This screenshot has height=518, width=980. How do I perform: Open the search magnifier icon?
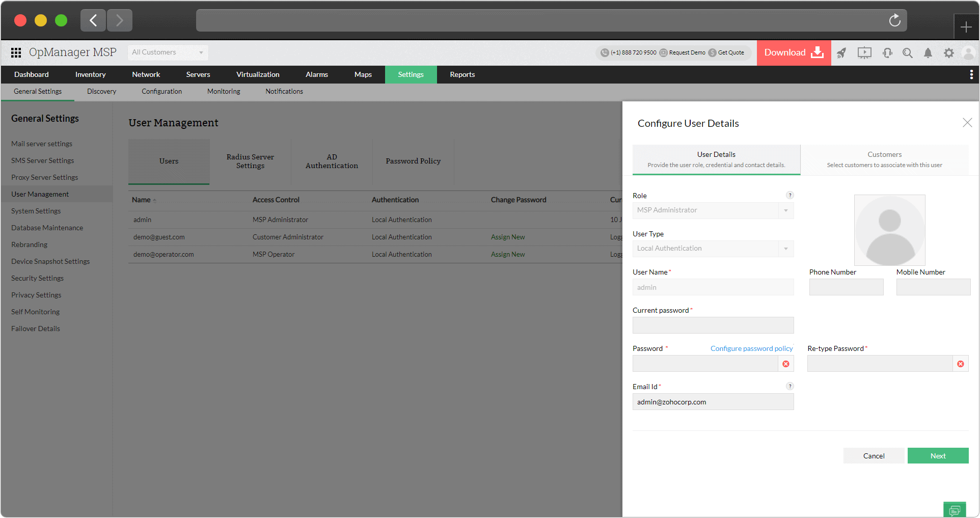point(908,52)
